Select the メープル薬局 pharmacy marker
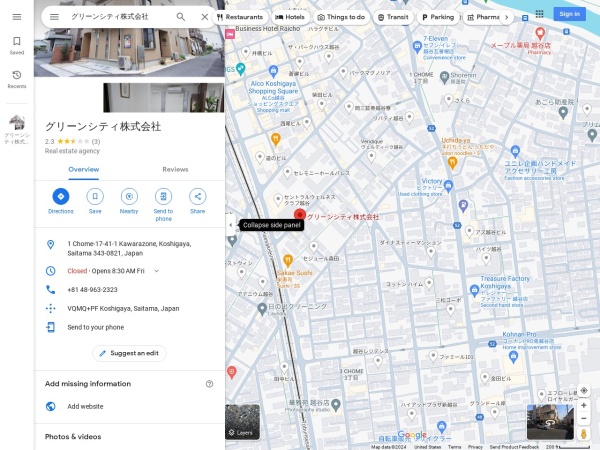600x450 pixels. tap(540, 33)
